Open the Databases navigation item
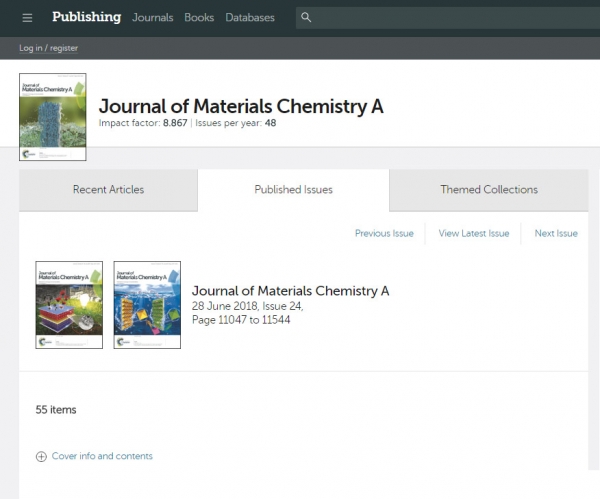This screenshot has height=499, width=600. click(250, 18)
